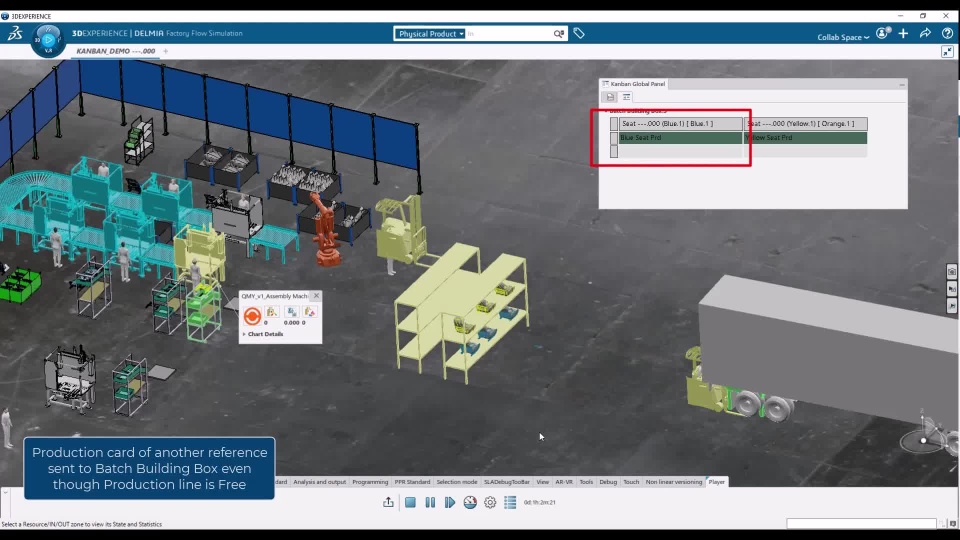Open simulation settings gear icon
The width and height of the screenshot is (960, 540).
tap(490, 503)
